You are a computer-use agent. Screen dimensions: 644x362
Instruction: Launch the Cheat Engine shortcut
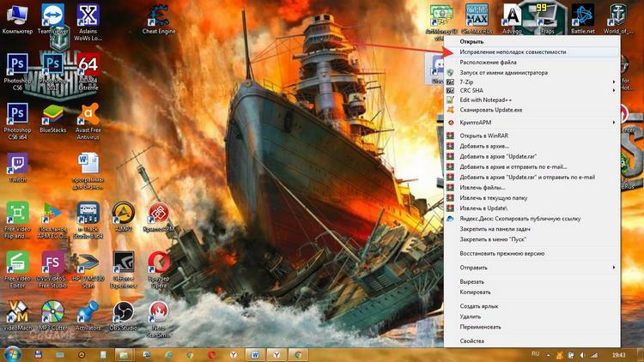point(159,20)
